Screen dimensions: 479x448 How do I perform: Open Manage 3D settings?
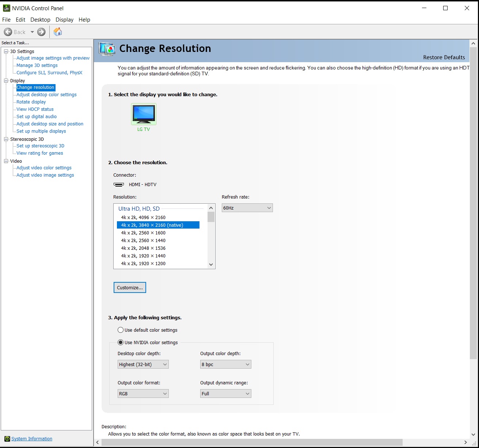coord(37,65)
